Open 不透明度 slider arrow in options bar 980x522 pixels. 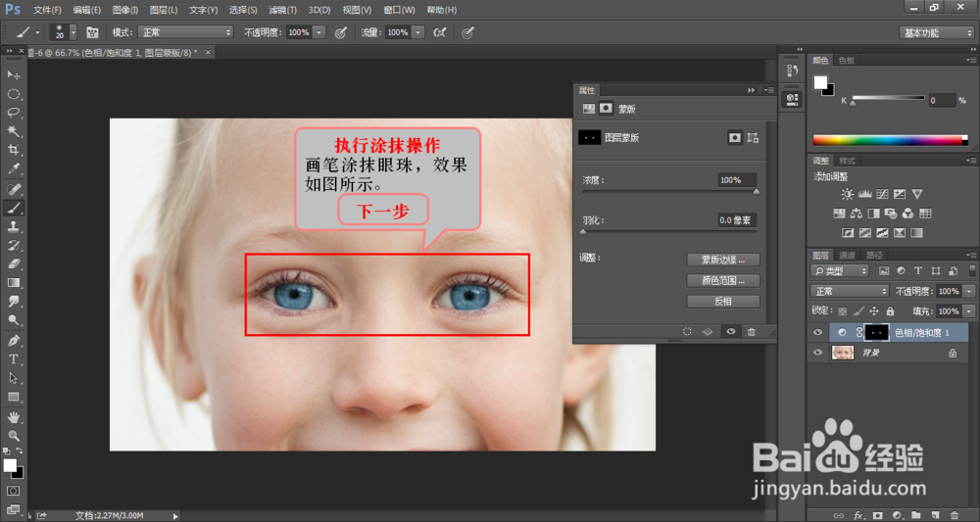(318, 32)
